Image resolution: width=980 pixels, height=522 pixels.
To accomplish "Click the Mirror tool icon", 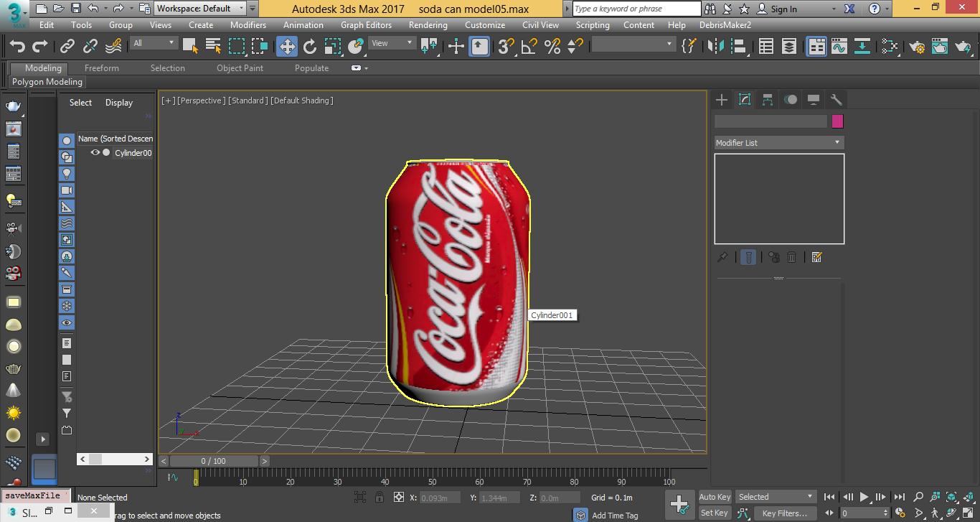I will [x=715, y=47].
